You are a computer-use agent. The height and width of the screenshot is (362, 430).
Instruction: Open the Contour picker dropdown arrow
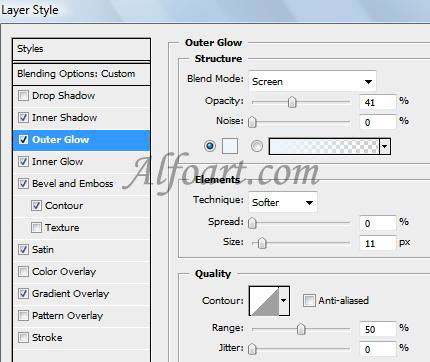point(284,301)
